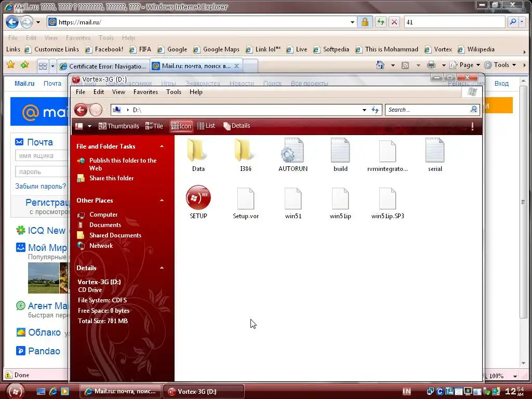Click the IE stop button (red X)

pyautogui.click(x=394, y=22)
